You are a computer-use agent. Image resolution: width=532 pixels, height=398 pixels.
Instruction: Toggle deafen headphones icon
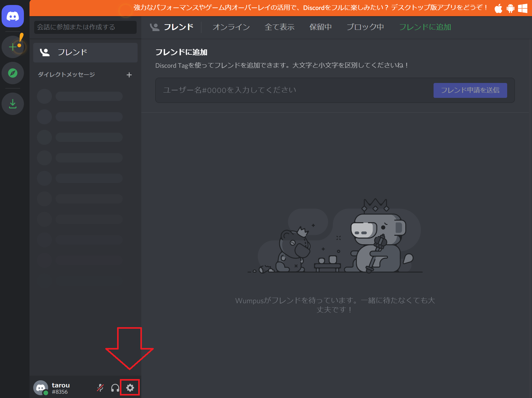(x=115, y=388)
